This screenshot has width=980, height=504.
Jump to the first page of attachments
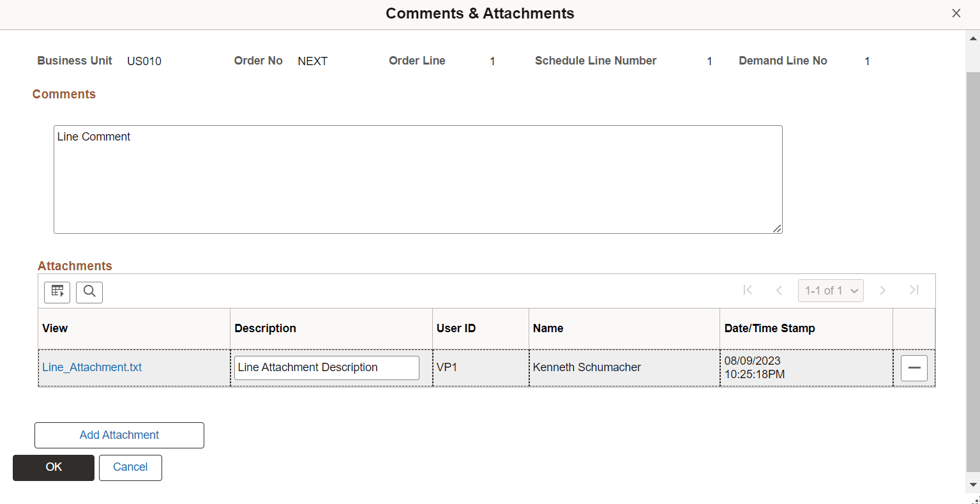pyautogui.click(x=748, y=290)
